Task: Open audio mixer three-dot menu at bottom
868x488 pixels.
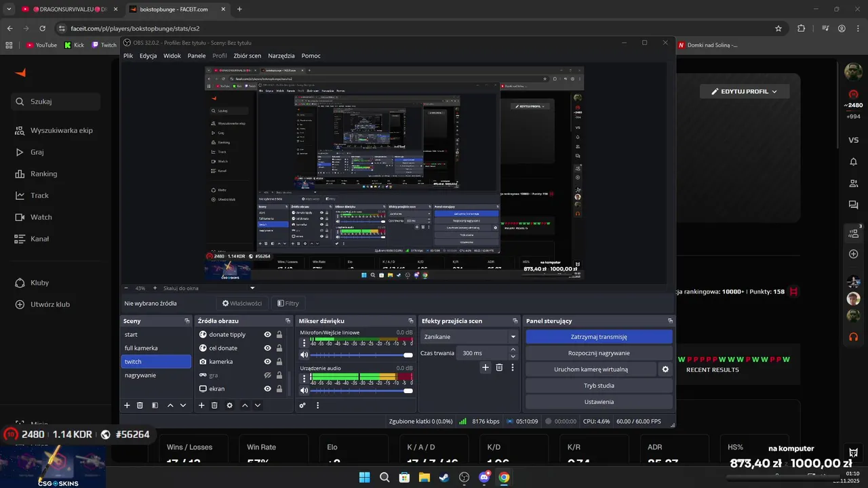Action: (317, 405)
